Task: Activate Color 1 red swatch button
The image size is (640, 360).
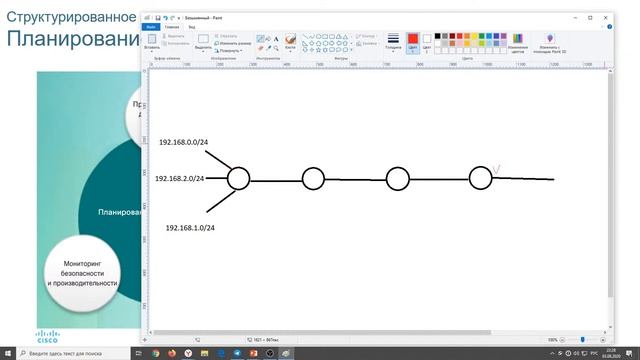Action: pos(413,42)
